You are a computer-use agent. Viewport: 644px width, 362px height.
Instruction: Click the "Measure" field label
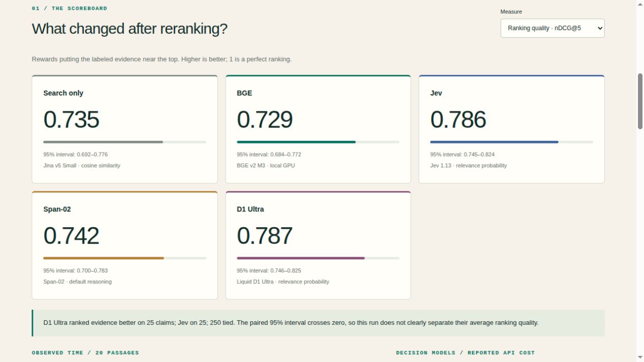click(x=511, y=12)
